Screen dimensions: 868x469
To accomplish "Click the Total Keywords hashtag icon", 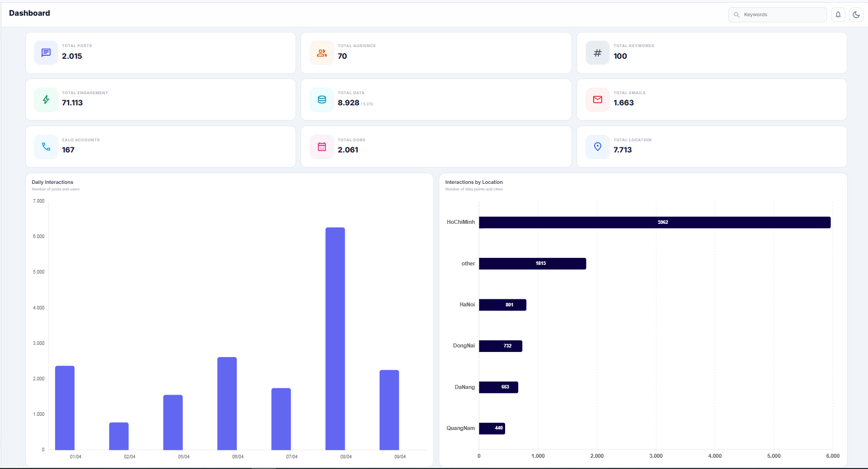I will 598,53.
